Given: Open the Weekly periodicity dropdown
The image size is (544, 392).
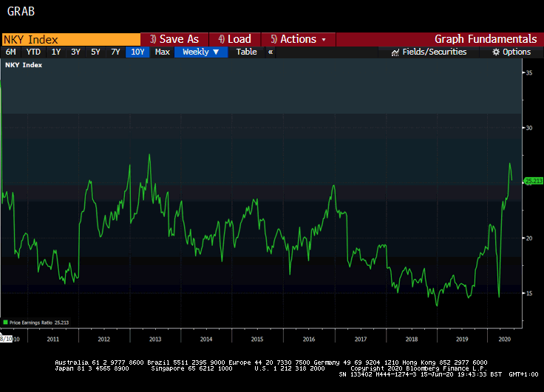Looking at the screenshot, I should tap(200, 52).
